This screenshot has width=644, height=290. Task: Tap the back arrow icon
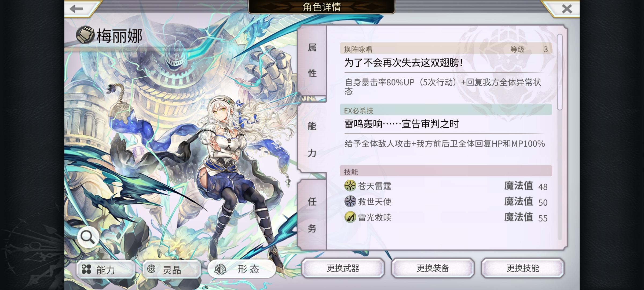(x=76, y=9)
